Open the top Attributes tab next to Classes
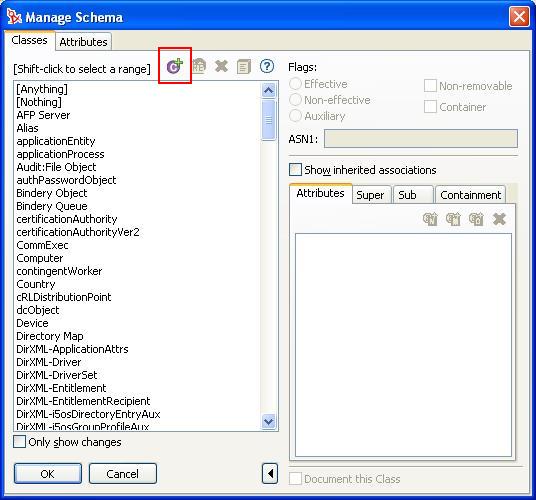536x500 pixels. click(x=83, y=42)
